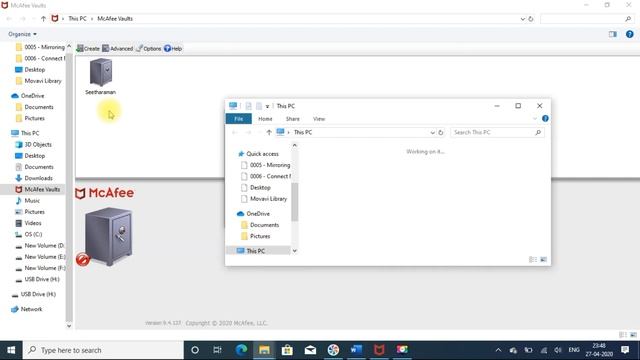Open Task View on the taskbar
The width and height of the screenshot is (640, 360).
tap(217, 350)
